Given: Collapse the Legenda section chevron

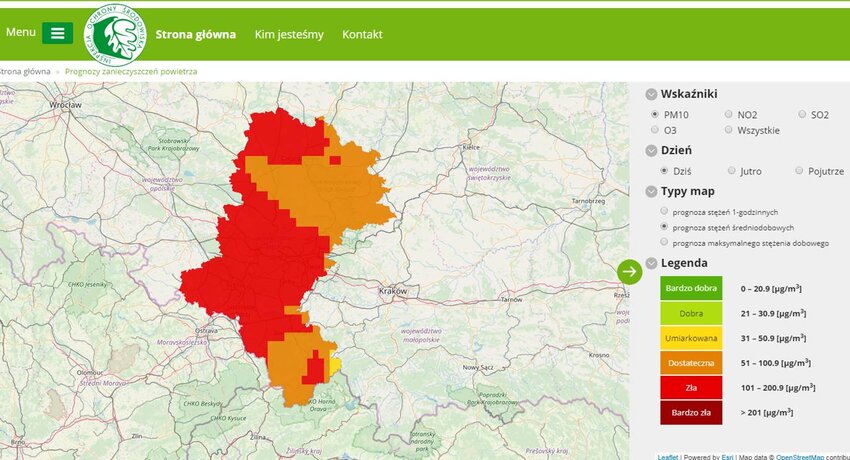Looking at the screenshot, I should click(652, 263).
